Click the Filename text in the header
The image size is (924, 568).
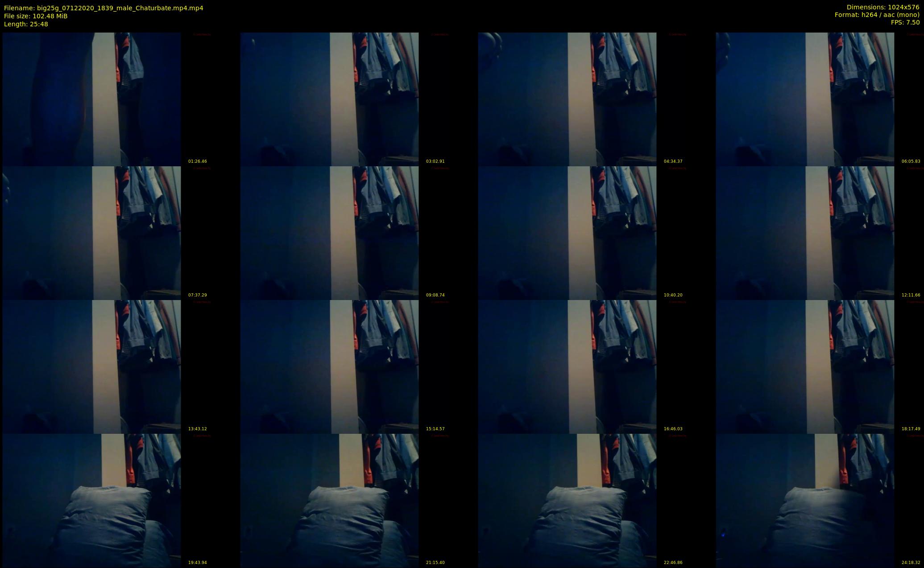(104, 8)
